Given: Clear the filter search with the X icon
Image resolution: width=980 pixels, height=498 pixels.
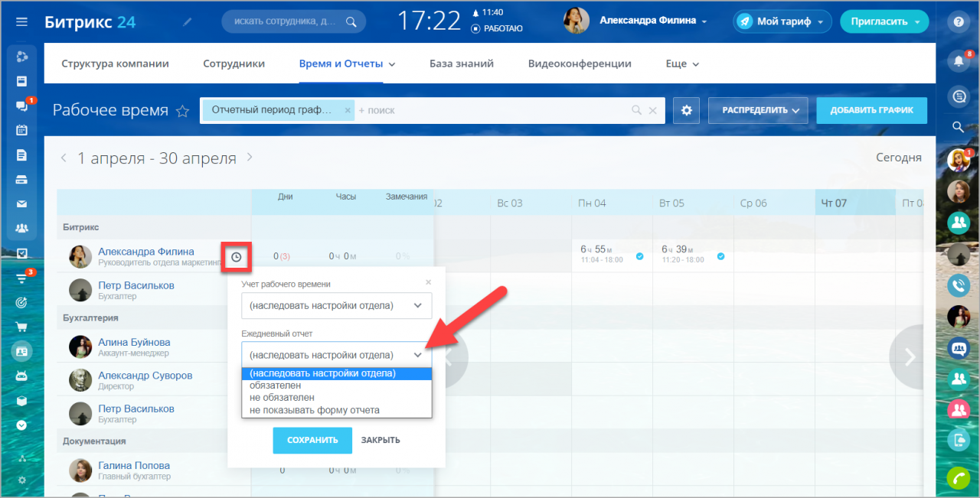Looking at the screenshot, I should (x=653, y=110).
